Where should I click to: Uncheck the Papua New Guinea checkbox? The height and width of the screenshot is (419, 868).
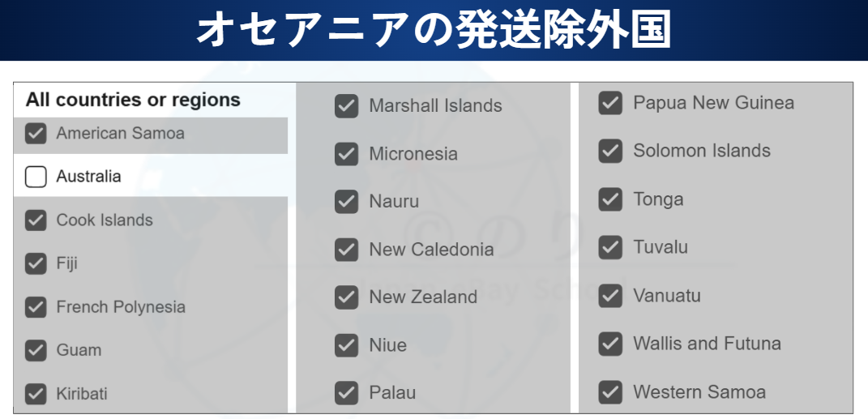click(x=610, y=103)
